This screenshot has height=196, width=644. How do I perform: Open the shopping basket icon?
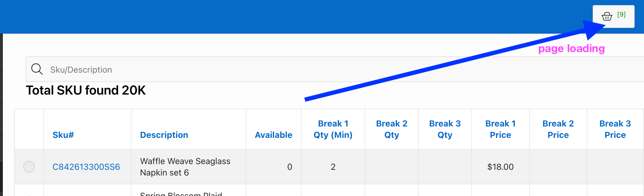click(607, 17)
